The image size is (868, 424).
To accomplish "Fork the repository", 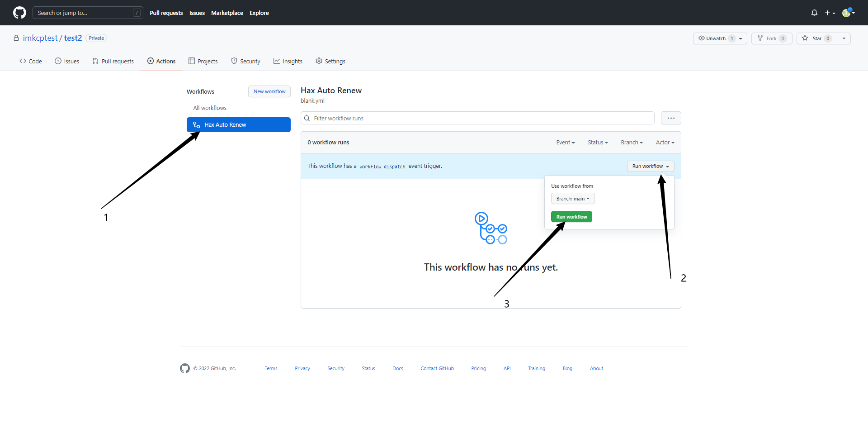I will pyautogui.click(x=772, y=38).
